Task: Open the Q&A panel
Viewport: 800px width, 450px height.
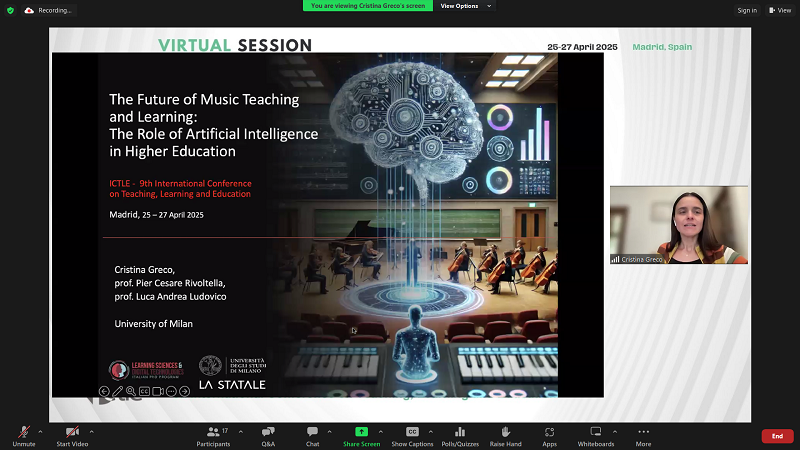Action: point(268,432)
